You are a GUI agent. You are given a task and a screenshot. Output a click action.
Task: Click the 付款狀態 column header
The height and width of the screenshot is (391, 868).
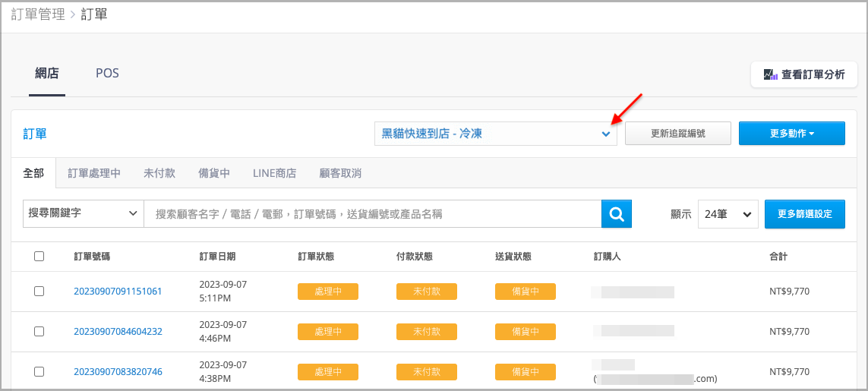point(415,257)
